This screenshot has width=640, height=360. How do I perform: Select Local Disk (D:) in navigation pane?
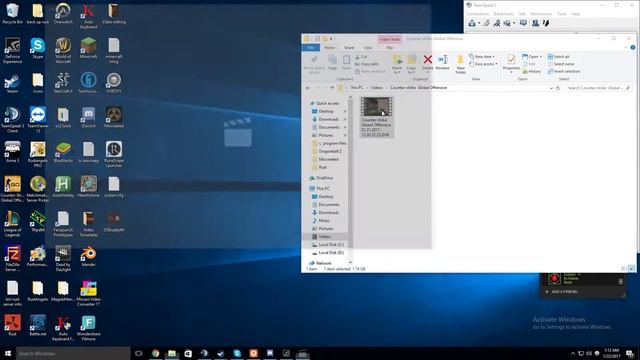pos(327,253)
